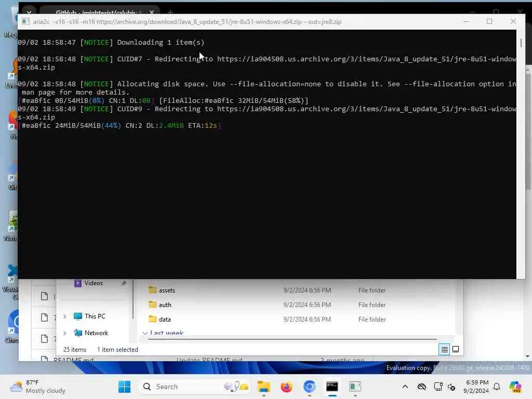The width and height of the screenshot is (532, 399).
Task: Select the data folder in File Explorer
Action: (x=165, y=320)
